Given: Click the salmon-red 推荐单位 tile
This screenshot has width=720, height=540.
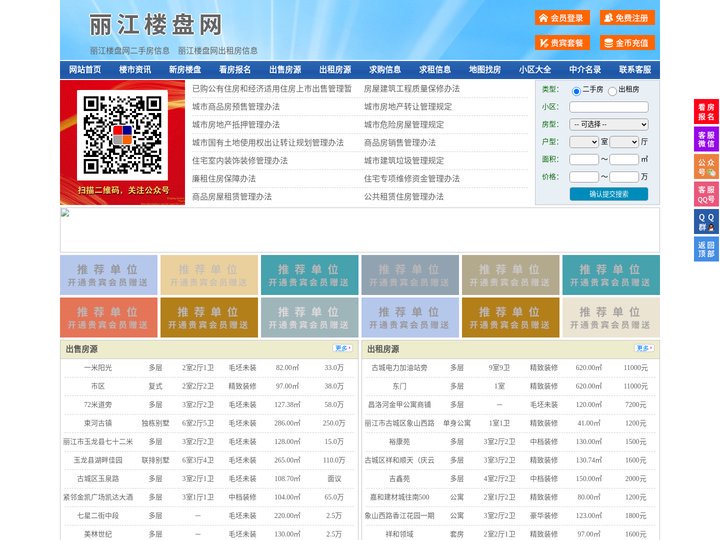Looking at the screenshot, I should click(x=109, y=317).
